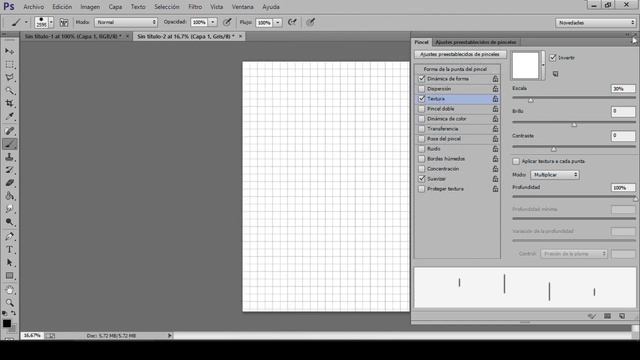Select the Eyedropper tool
640x360 pixels.
pyautogui.click(x=9, y=116)
